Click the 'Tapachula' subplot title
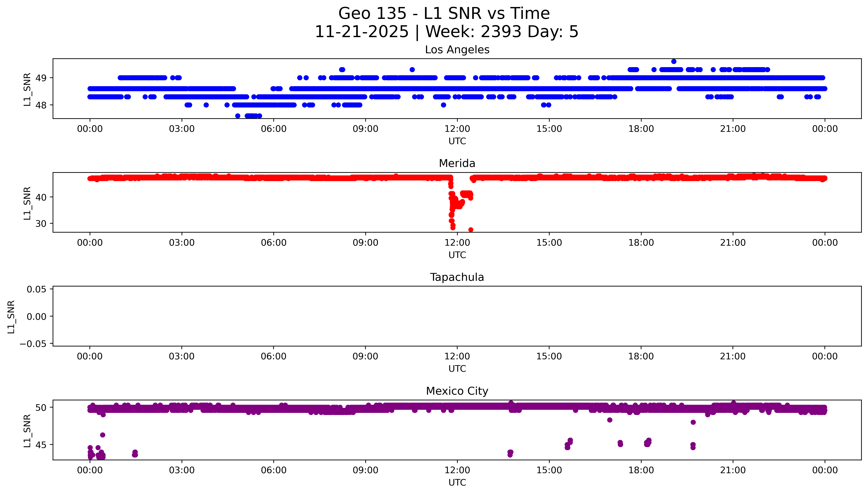The image size is (868, 494). point(457,277)
